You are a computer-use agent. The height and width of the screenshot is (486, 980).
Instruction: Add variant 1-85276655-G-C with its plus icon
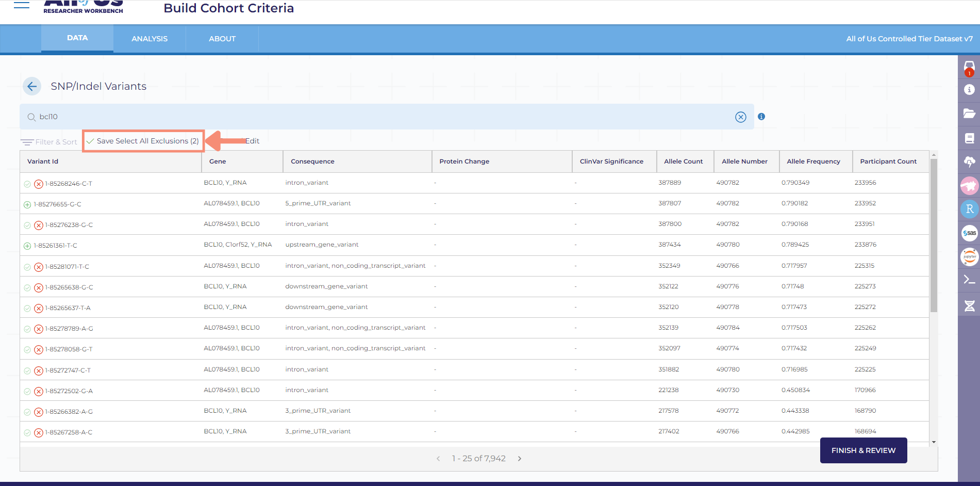point(27,204)
